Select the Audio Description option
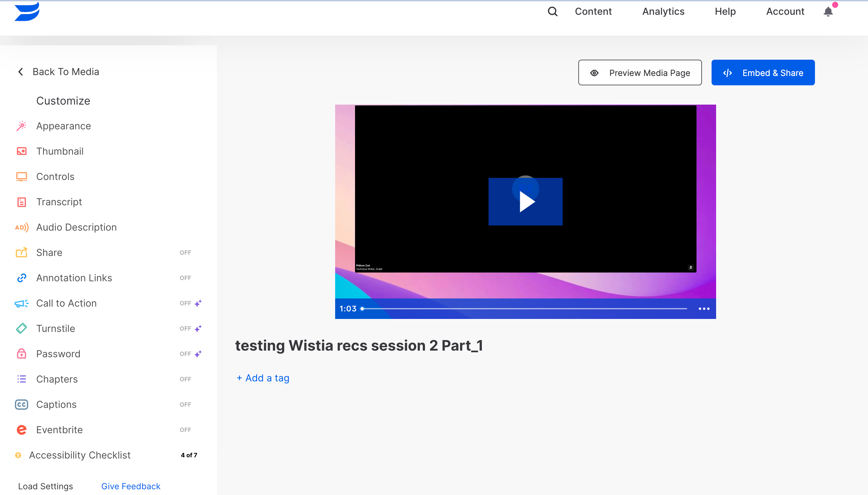Image resolution: width=868 pixels, height=495 pixels. pos(76,227)
